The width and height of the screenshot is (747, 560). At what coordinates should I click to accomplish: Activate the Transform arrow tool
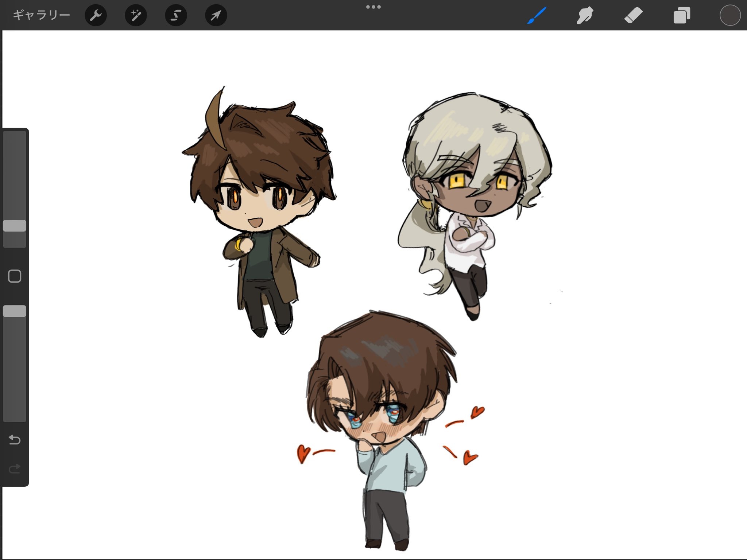pos(216,15)
